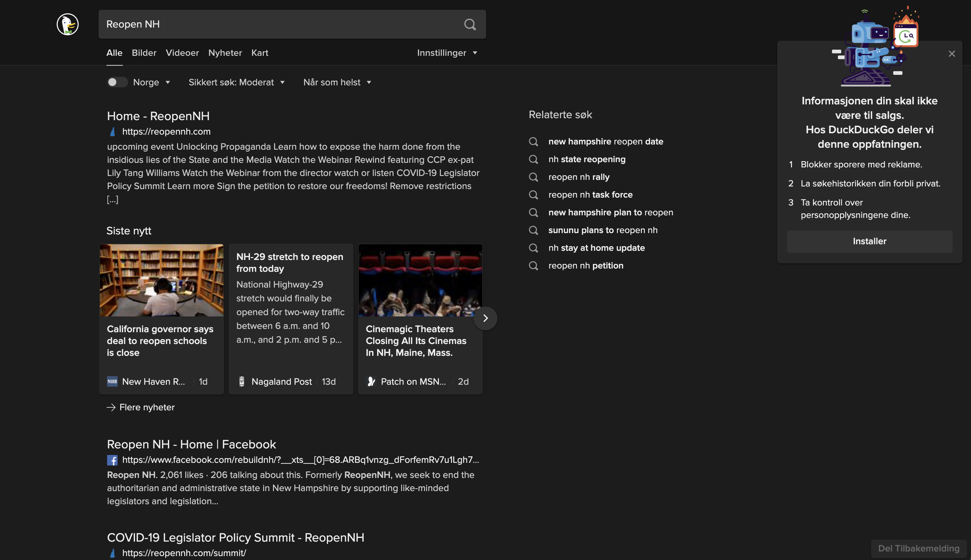The width and height of the screenshot is (971, 560).
Task: Search 'new hampshire plan to reopen' suggestion
Action: pyautogui.click(x=611, y=212)
